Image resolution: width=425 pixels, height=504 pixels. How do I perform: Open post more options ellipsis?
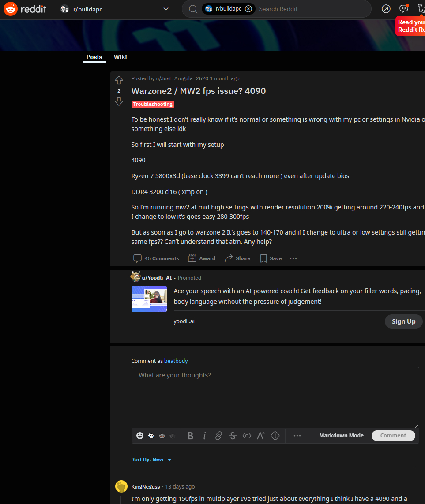pos(293,258)
